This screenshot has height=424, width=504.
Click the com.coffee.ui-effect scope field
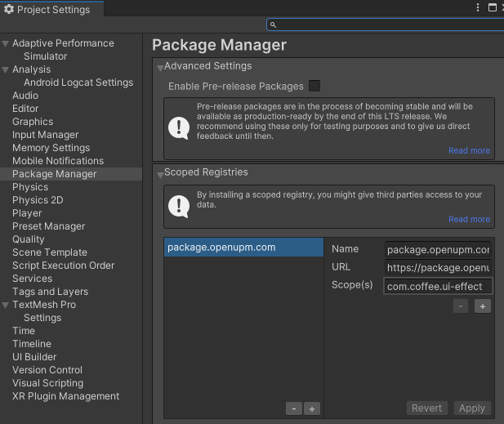pyautogui.click(x=438, y=286)
